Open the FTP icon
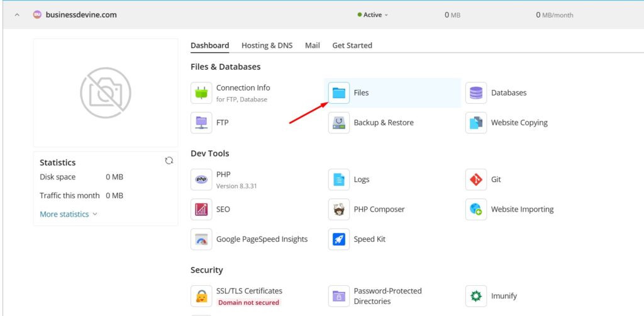The height and width of the screenshot is (316, 644). [201, 123]
